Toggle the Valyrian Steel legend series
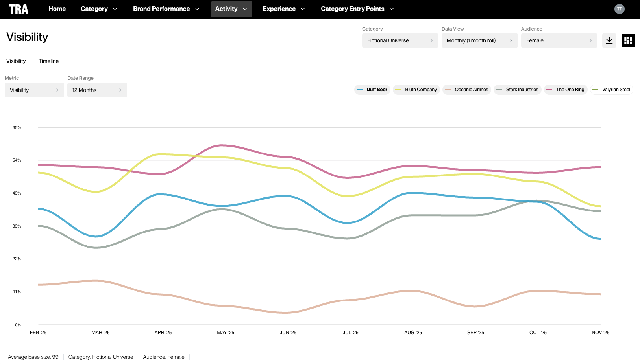 (x=611, y=90)
